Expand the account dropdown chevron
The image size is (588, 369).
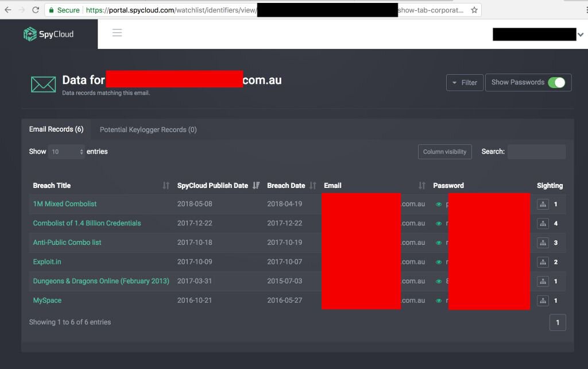pyautogui.click(x=581, y=34)
